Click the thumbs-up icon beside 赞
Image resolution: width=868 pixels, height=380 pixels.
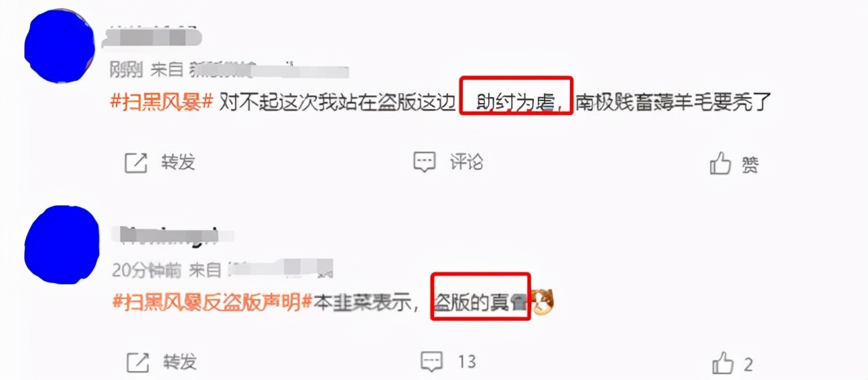click(721, 163)
